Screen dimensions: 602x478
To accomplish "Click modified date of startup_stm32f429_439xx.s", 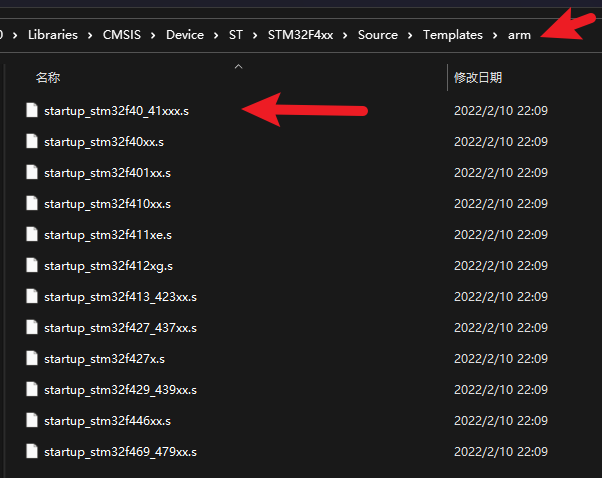I will (x=501, y=390).
